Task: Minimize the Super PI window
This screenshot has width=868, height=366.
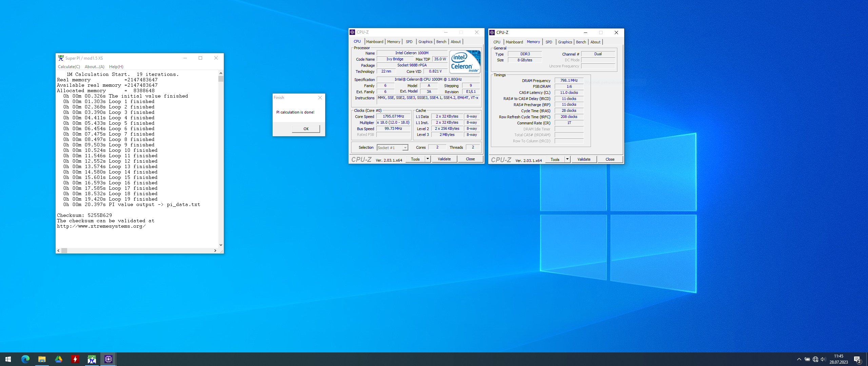Action: [x=185, y=58]
